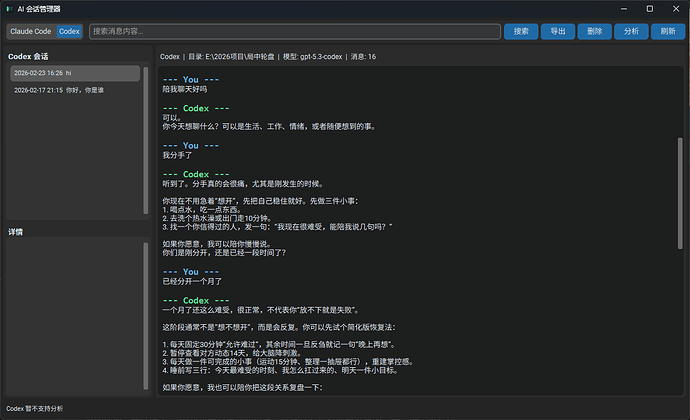Image resolution: width=690 pixels, height=420 pixels.
Task: Click the 刷新 refresh button
Action: 668,31
